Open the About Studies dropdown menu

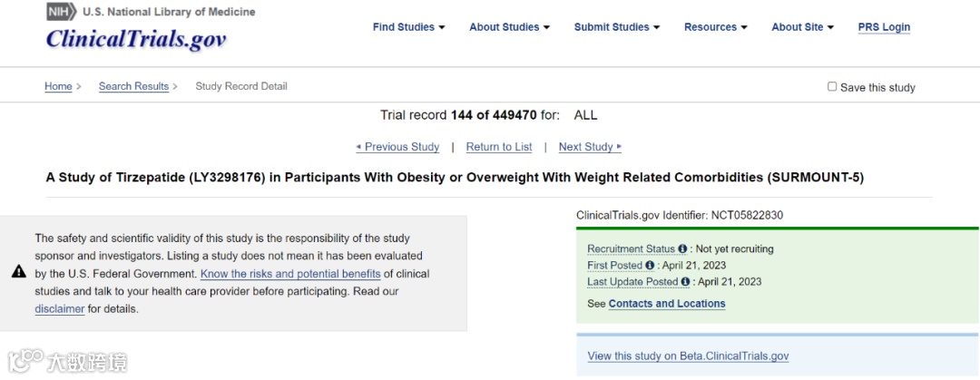click(509, 27)
